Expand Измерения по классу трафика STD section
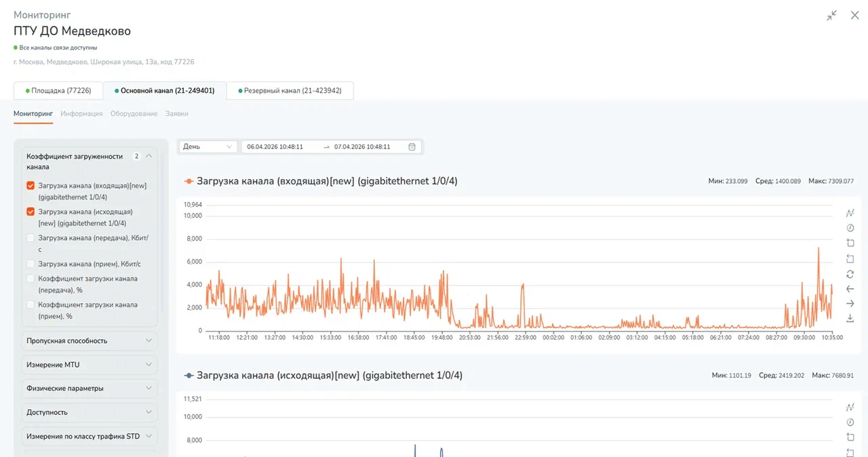868x457 pixels. click(90, 436)
